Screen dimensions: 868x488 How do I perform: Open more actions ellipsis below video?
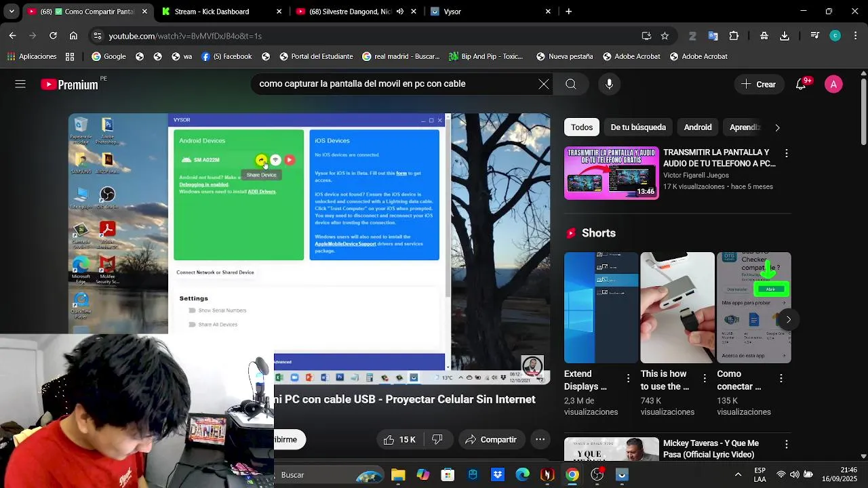coord(540,440)
